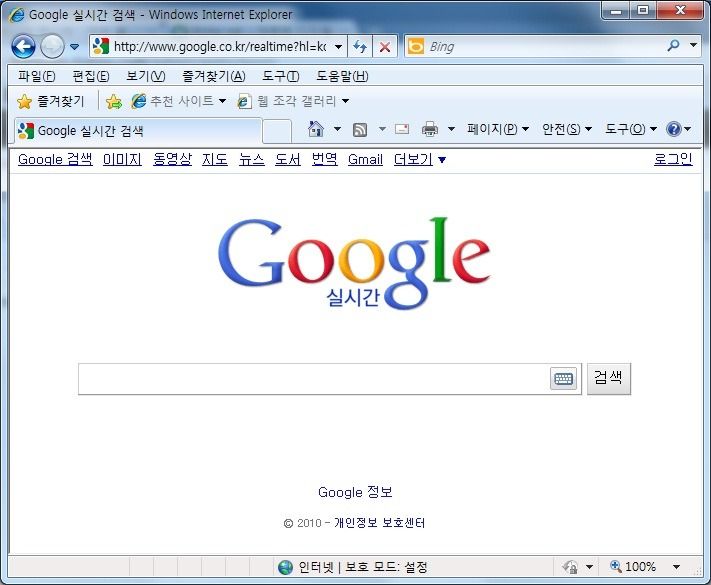Click the RSS feeds icon
This screenshot has height=585, width=711.
[x=360, y=130]
